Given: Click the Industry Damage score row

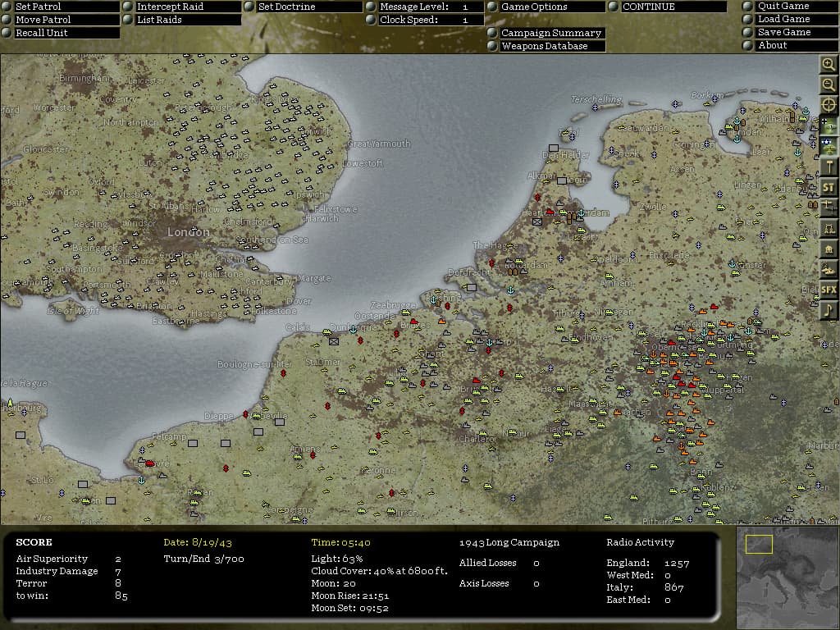Looking at the screenshot, I should (x=69, y=571).
